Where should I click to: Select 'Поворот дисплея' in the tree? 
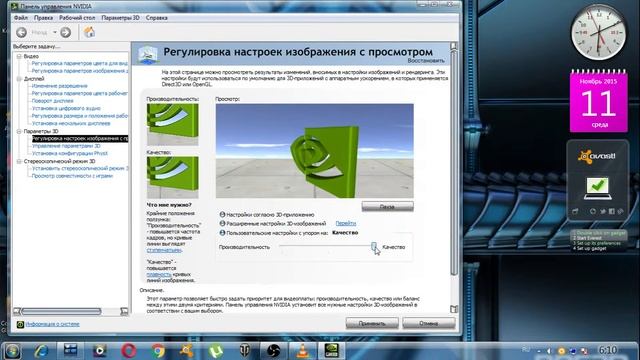[53, 101]
